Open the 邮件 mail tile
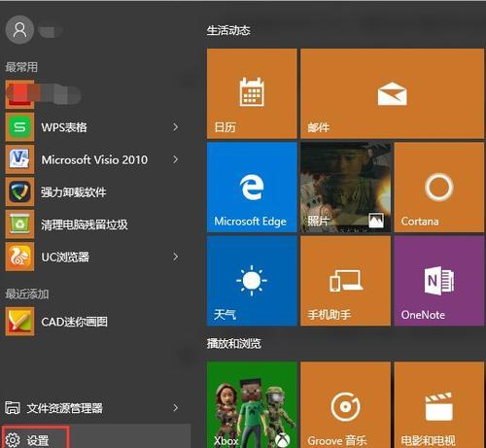Screen dimensions: 486x448 click(392, 93)
